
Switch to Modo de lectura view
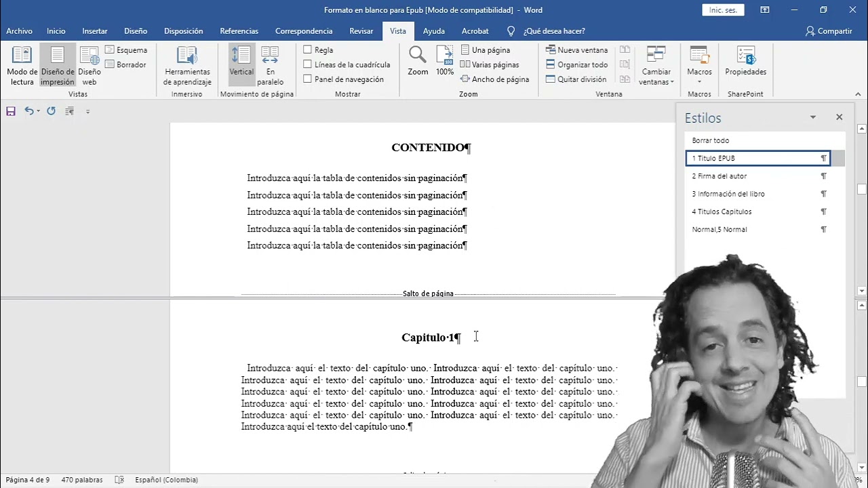pos(22,66)
